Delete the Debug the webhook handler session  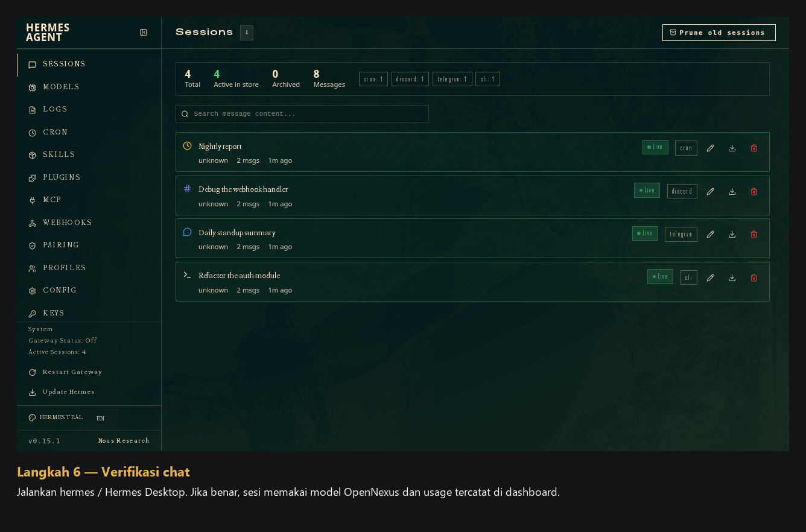coord(754,192)
